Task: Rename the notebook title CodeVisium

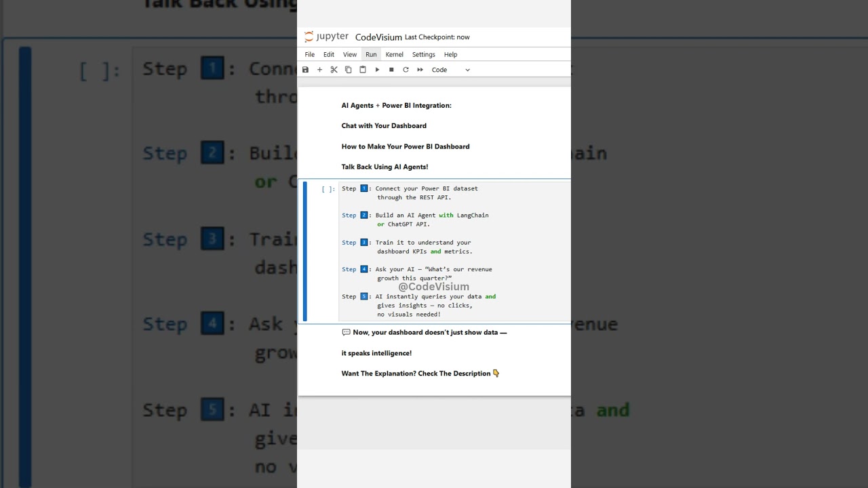Action: (378, 37)
